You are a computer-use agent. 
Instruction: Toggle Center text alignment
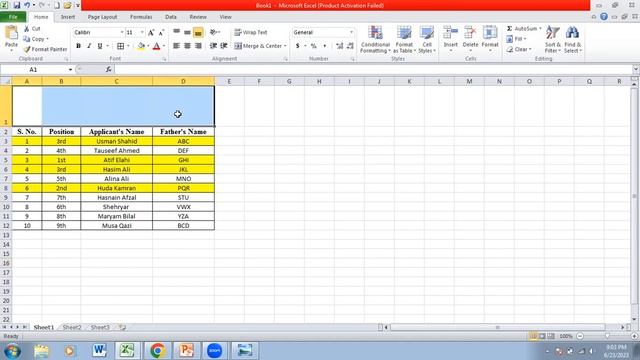click(x=187, y=46)
